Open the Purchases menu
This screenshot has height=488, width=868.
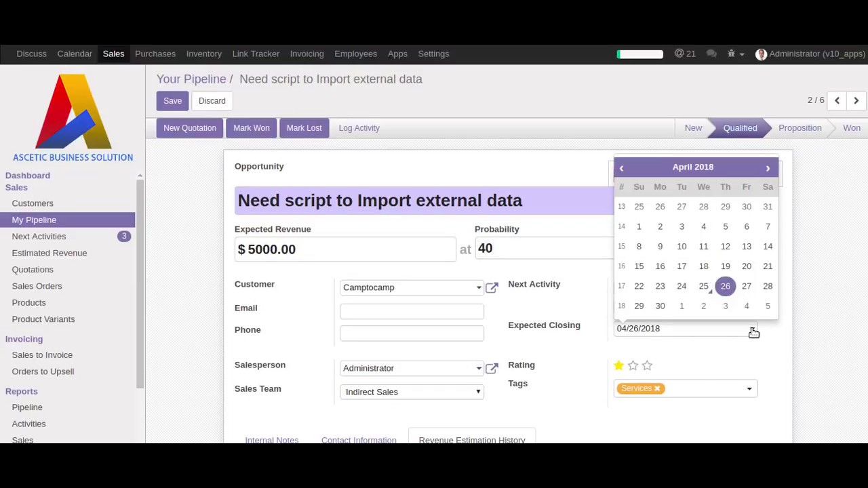pos(155,54)
